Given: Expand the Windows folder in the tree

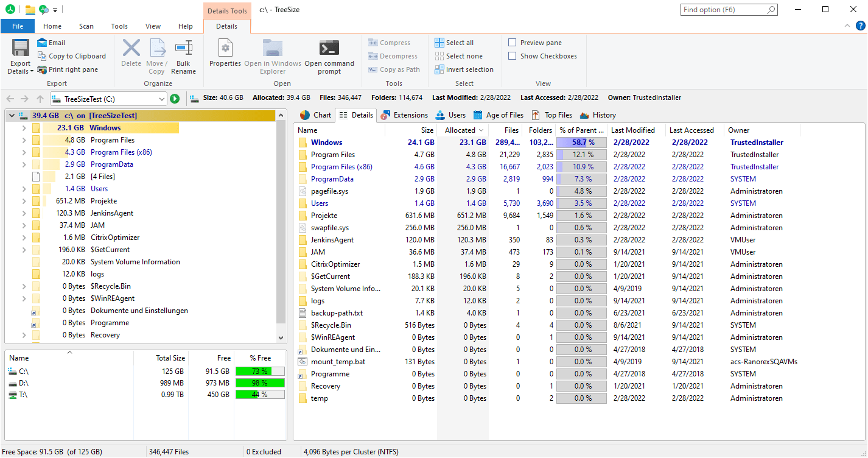Looking at the screenshot, I should [x=24, y=127].
